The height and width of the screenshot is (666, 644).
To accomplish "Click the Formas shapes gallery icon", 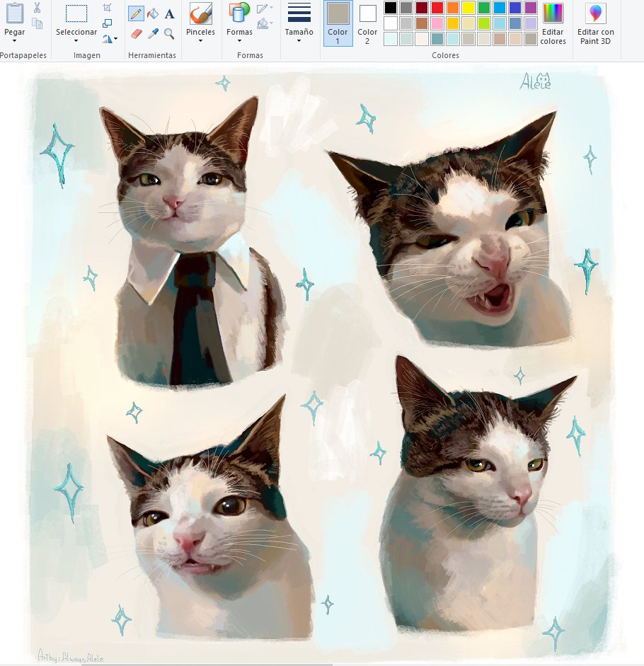I will tap(239, 13).
